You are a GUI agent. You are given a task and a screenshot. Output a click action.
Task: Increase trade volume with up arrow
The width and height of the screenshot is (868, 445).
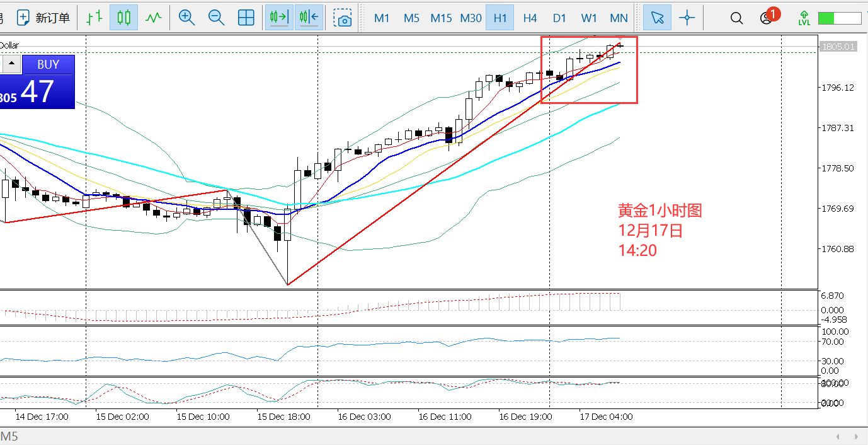11,64
